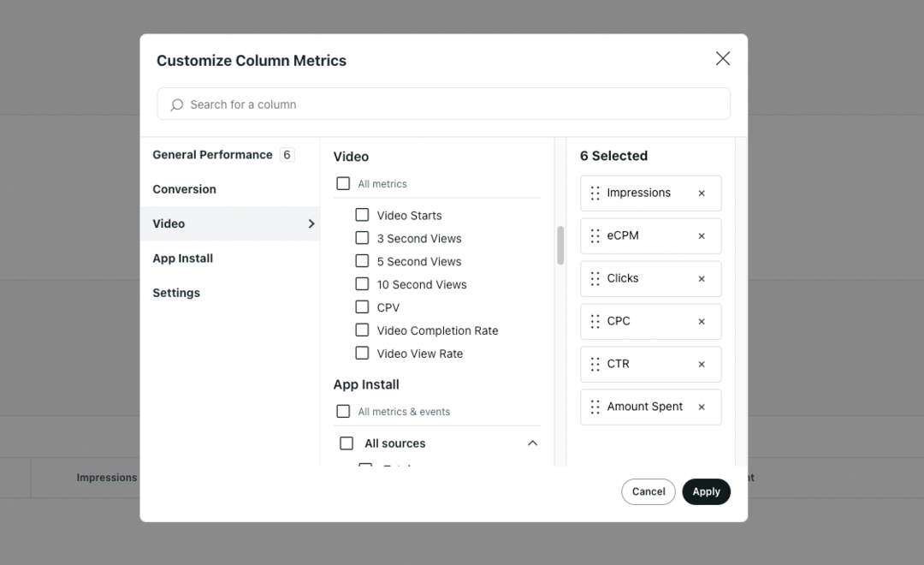This screenshot has height=565, width=924.
Task: Check the CPV metric box
Action: coord(362,307)
